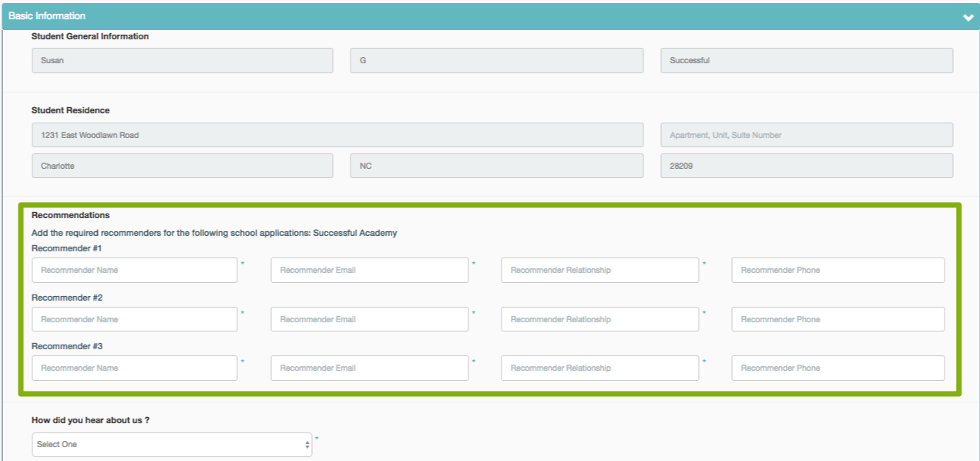Focus Recommender #3 Name field
The image size is (980, 461).
pyautogui.click(x=135, y=368)
